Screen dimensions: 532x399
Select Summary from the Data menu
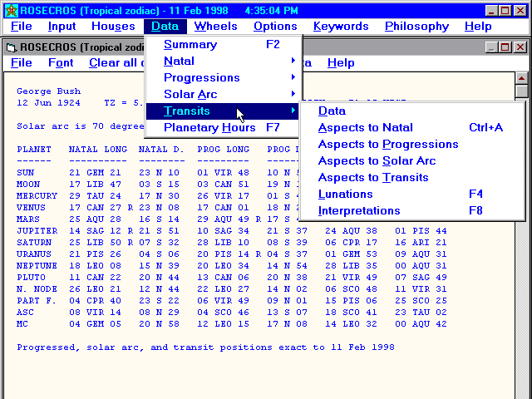point(190,45)
